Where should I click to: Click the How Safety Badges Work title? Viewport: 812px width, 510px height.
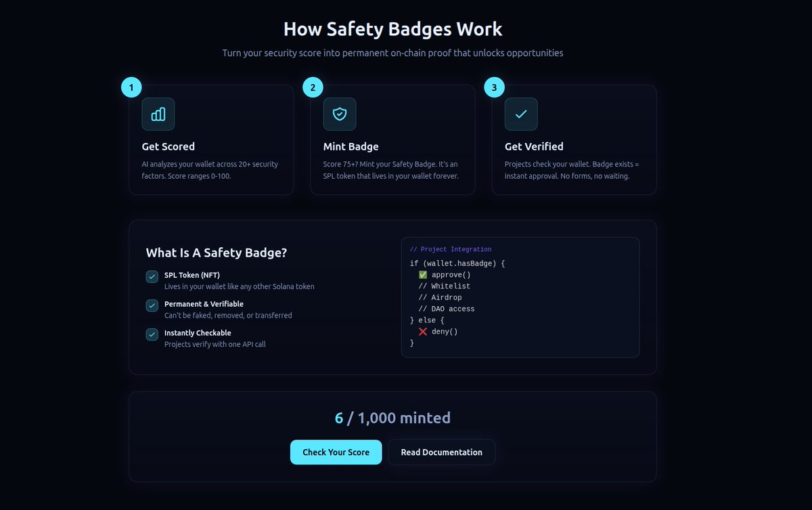[392, 29]
